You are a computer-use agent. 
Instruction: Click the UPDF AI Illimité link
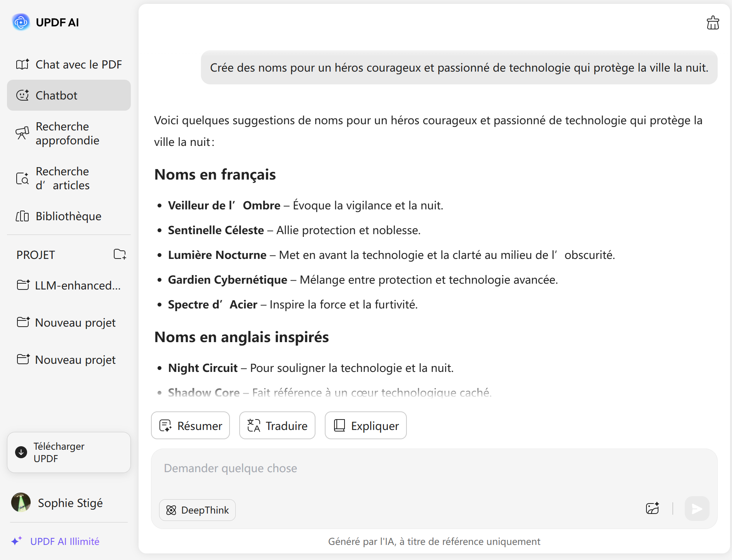(65, 541)
